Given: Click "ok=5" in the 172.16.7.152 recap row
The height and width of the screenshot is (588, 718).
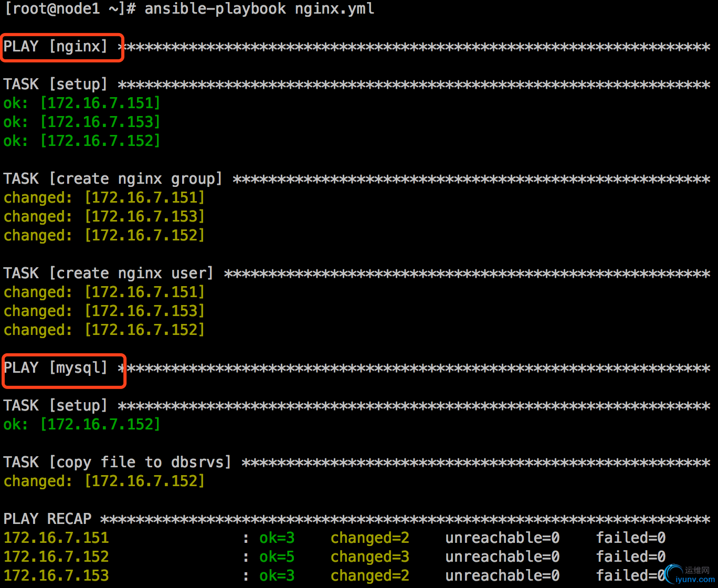Looking at the screenshot, I should point(277,557).
